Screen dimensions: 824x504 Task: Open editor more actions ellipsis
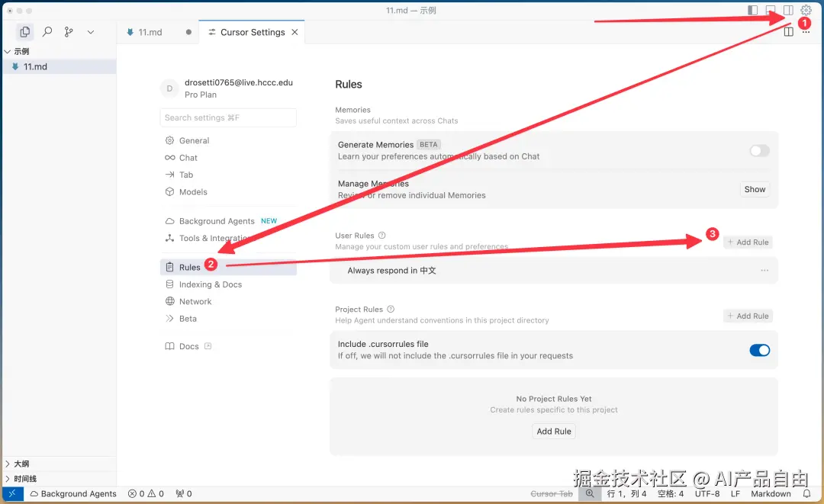(x=806, y=33)
